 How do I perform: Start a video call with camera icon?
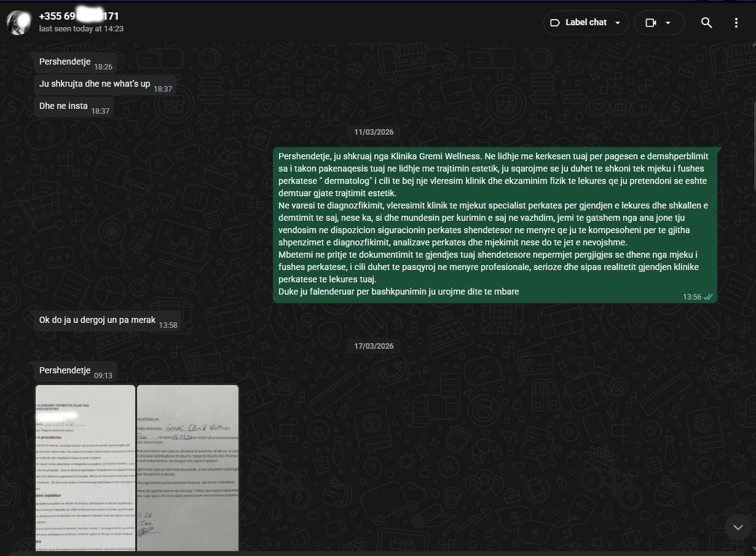coord(651,23)
